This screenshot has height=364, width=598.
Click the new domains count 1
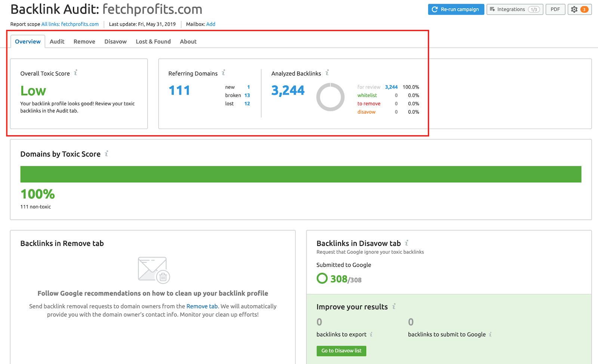pos(249,87)
